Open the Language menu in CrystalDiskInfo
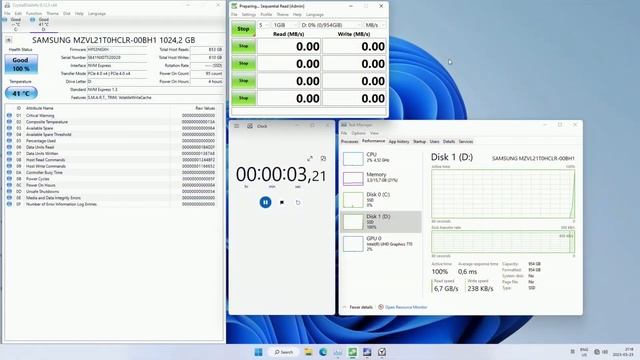 coord(97,13)
